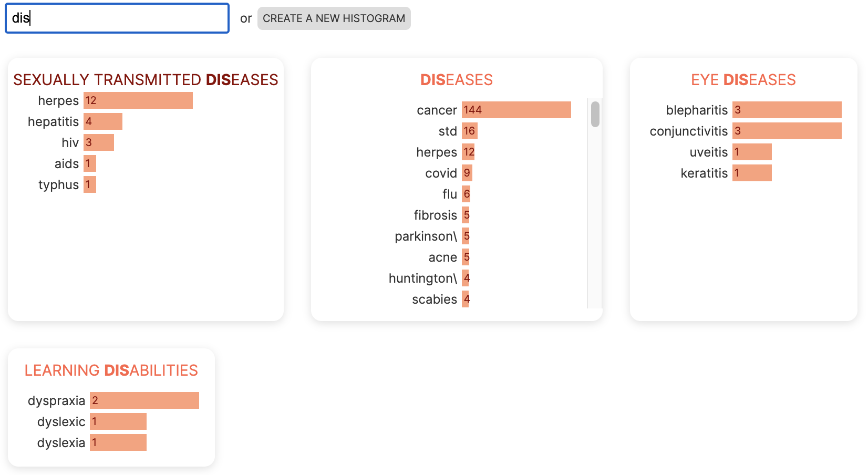Viewport: 868px width, 475px height.
Task: Select the std bar showing 16
Action: pos(469,131)
